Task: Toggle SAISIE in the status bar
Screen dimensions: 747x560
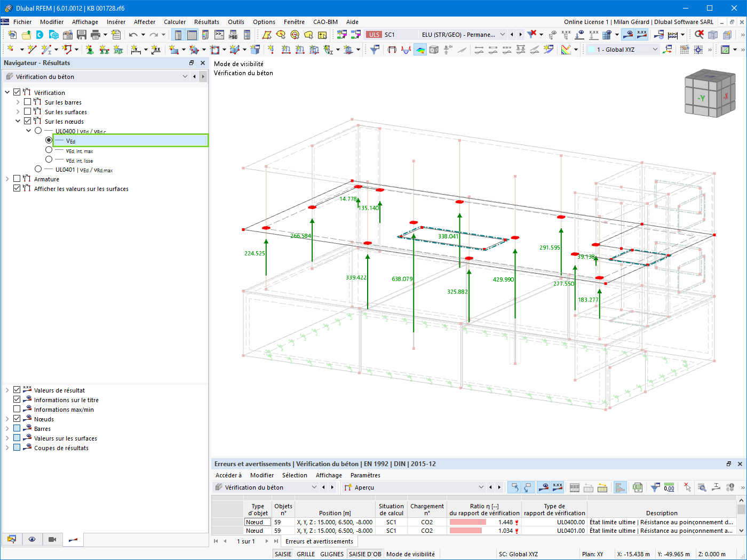Action: pos(283,554)
